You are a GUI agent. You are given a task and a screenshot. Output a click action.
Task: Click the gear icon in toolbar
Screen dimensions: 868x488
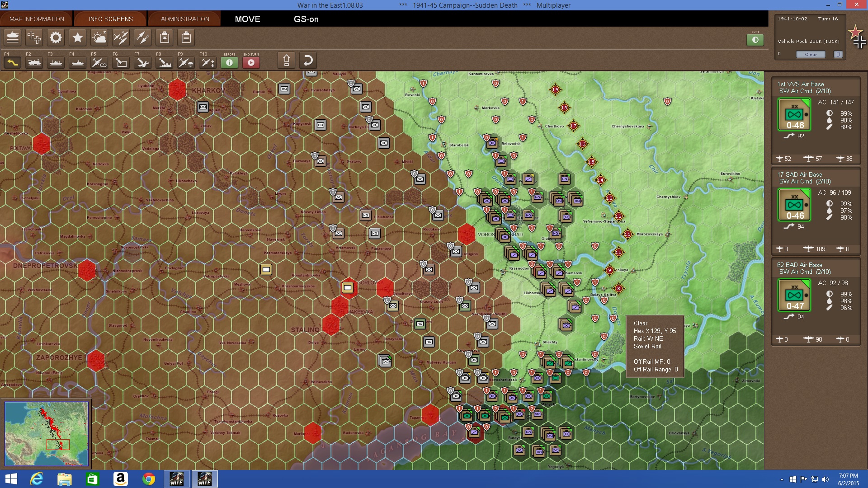click(56, 38)
